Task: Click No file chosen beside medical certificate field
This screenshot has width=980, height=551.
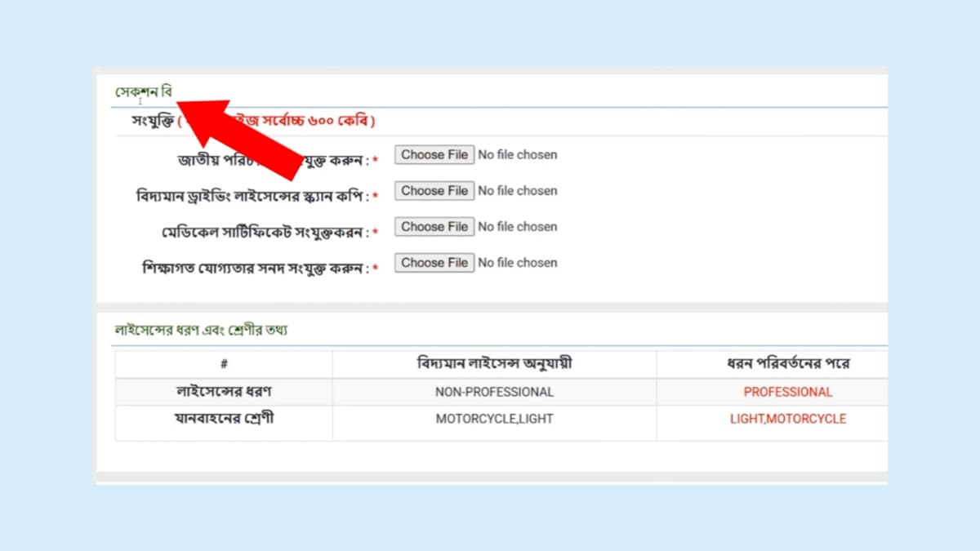Action: (x=518, y=226)
